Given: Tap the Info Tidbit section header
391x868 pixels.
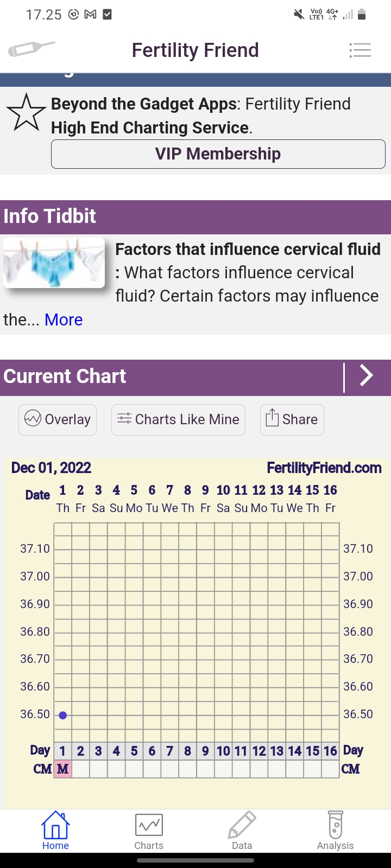Looking at the screenshot, I should pos(50,216).
